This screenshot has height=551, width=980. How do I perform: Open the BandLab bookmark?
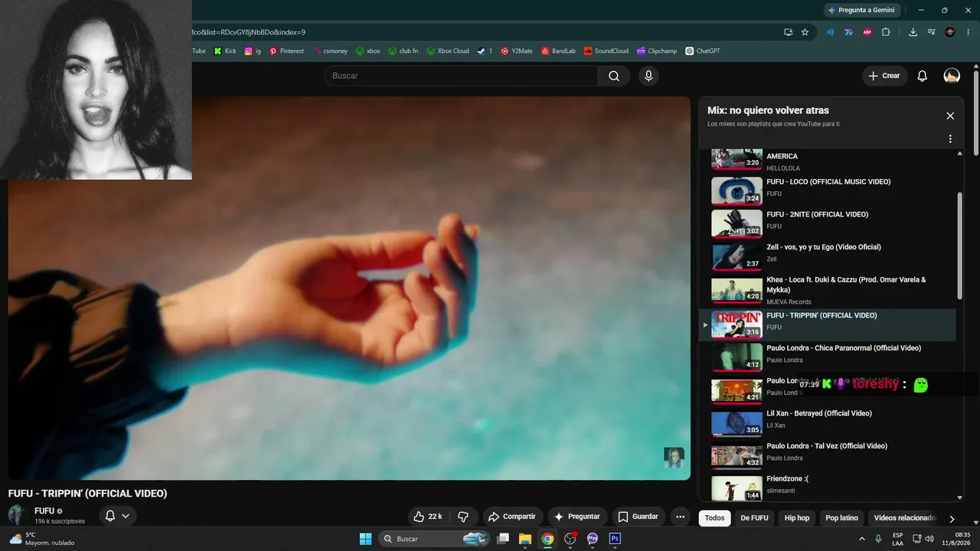[558, 51]
